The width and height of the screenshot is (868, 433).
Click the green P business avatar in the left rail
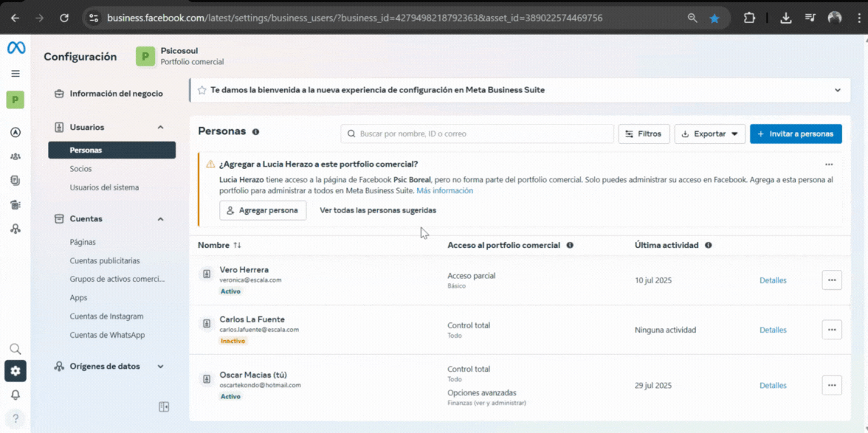coord(15,100)
